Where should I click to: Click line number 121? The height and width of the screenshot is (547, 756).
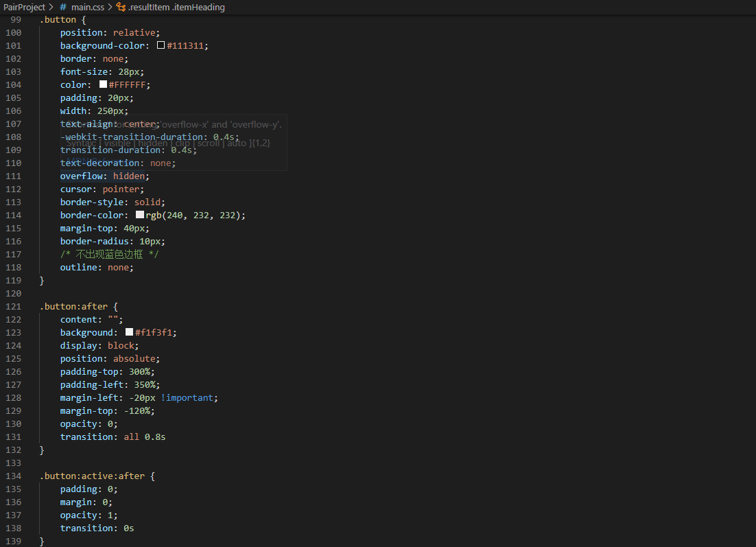[14, 306]
